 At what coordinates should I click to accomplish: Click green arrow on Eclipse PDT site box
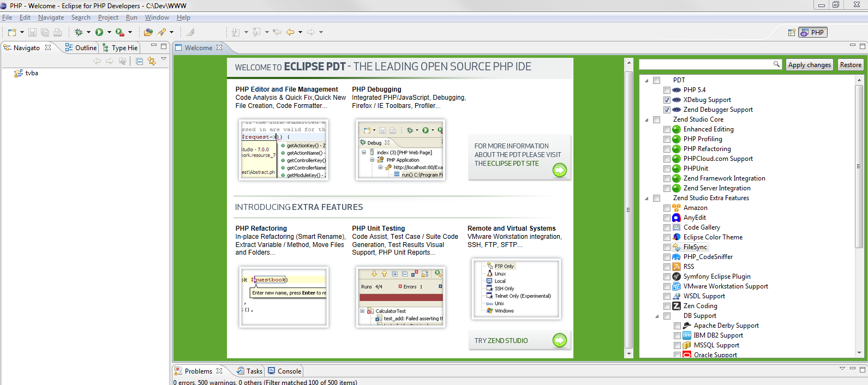[560, 171]
